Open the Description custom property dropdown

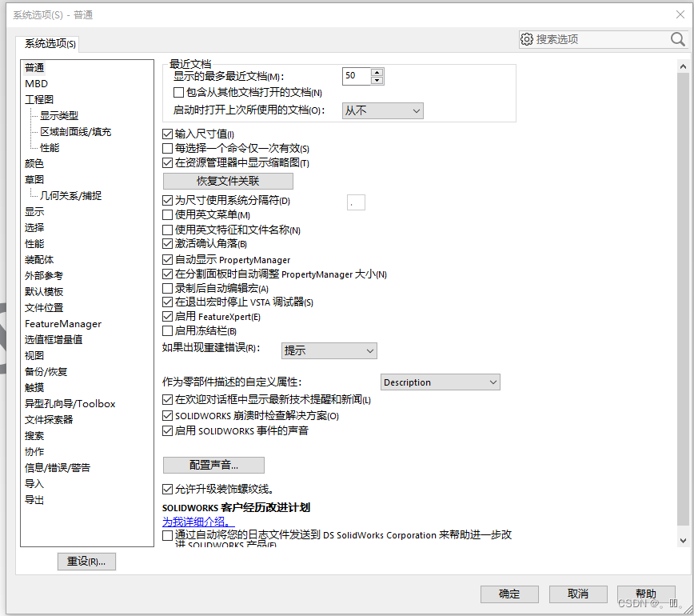pyautogui.click(x=440, y=382)
